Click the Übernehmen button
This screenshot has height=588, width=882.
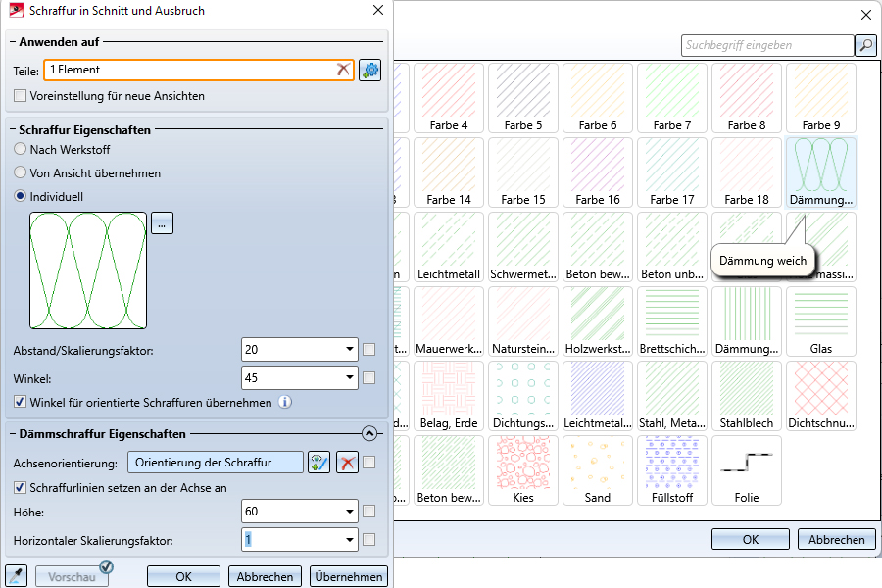click(x=348, y=577)
